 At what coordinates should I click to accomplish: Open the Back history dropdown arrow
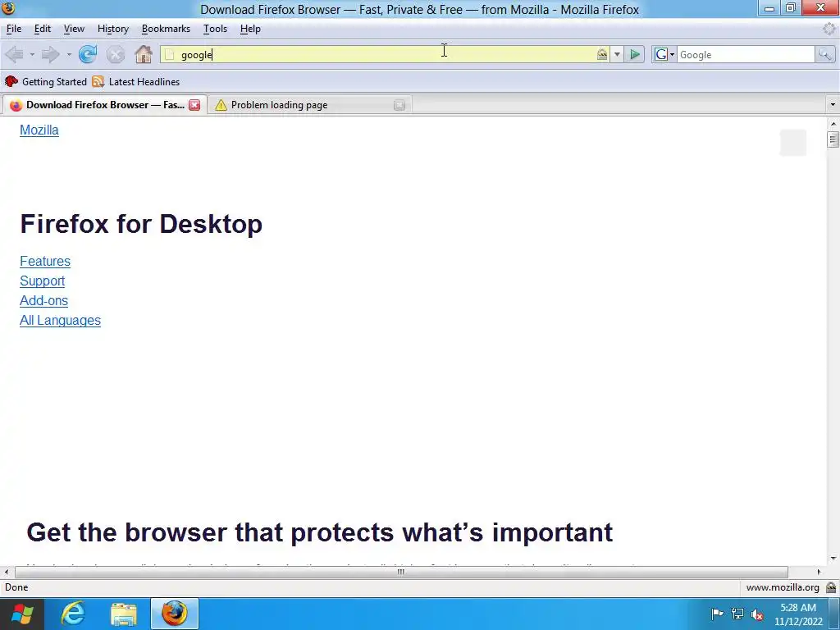[32, 55]
